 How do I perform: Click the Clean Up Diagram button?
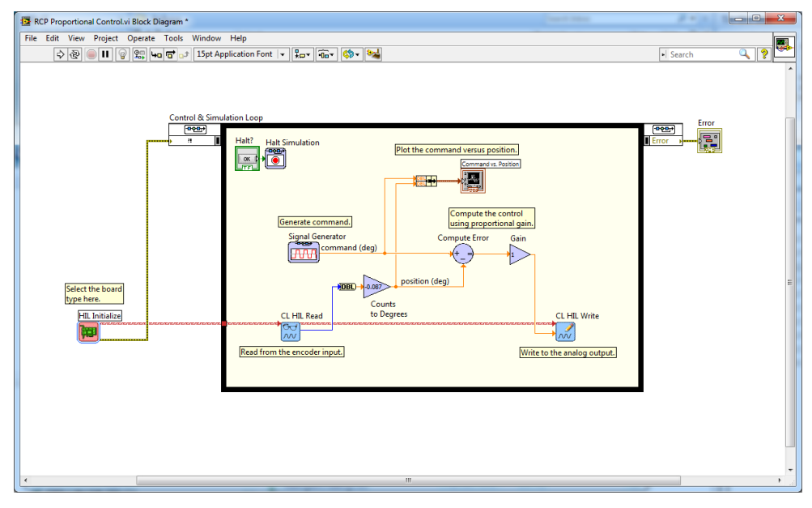[x=373, y=54]
